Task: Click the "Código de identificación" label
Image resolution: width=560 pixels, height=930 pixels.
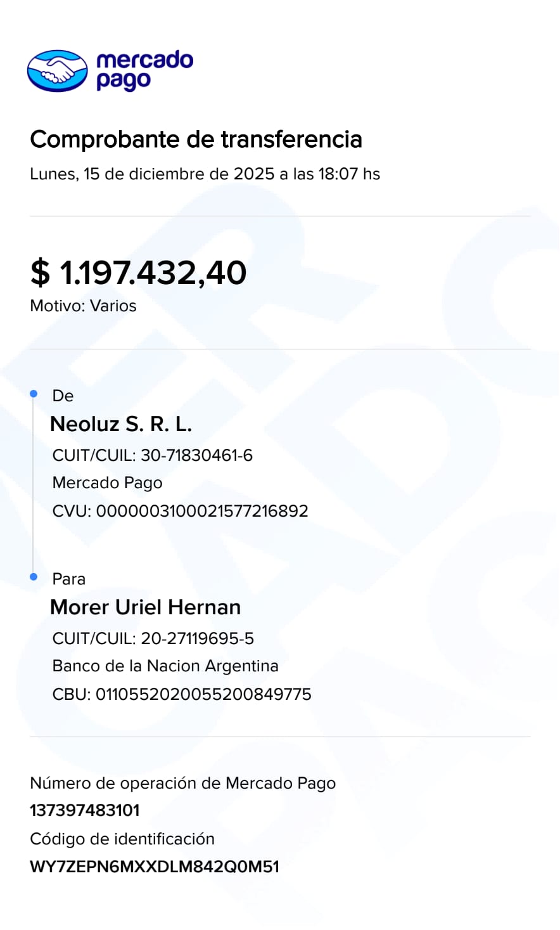Action: 122,839
